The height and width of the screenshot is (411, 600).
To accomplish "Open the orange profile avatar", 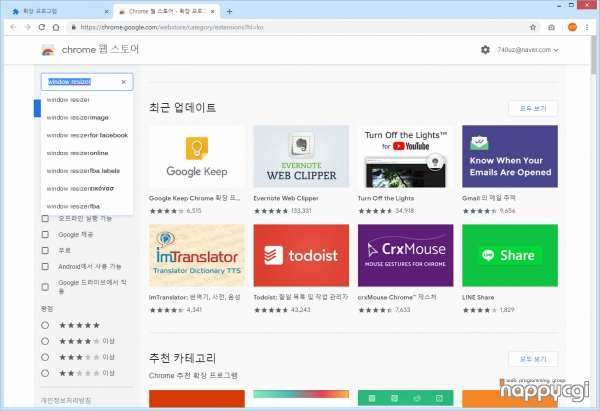I will tap(572, 27).
